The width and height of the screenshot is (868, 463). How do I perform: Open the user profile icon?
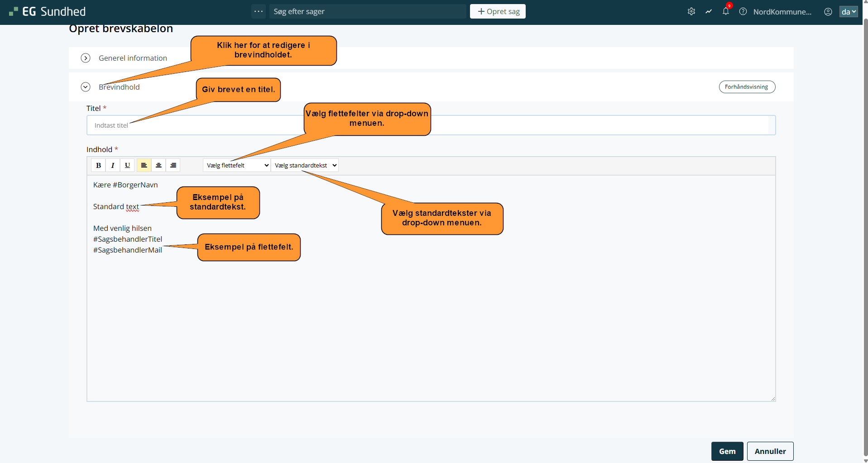click(828, 12)
